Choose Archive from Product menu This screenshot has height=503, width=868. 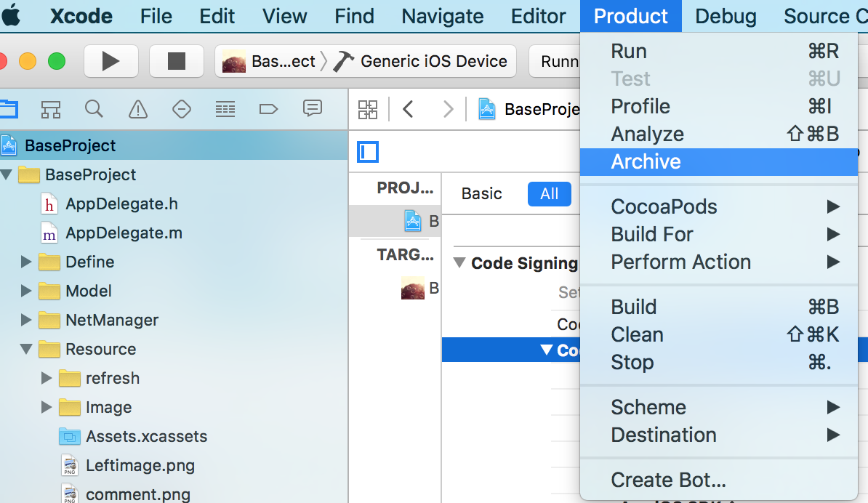[x=719, y=161]
